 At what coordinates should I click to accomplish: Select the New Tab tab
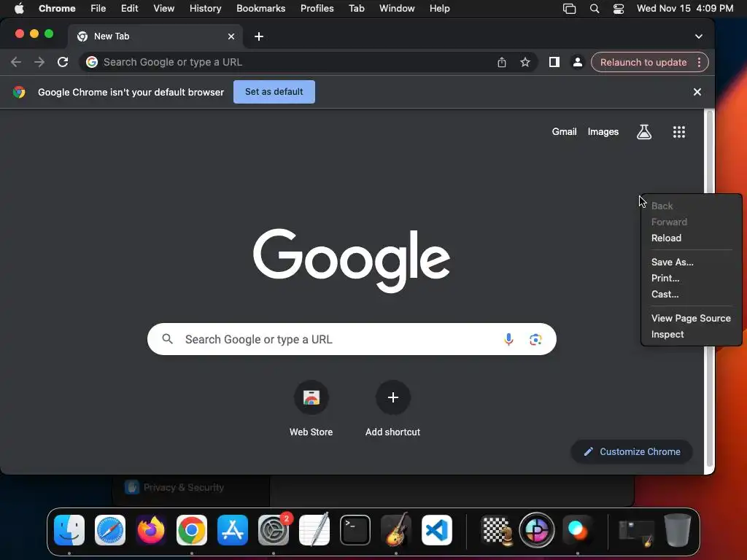coord(156,36)
